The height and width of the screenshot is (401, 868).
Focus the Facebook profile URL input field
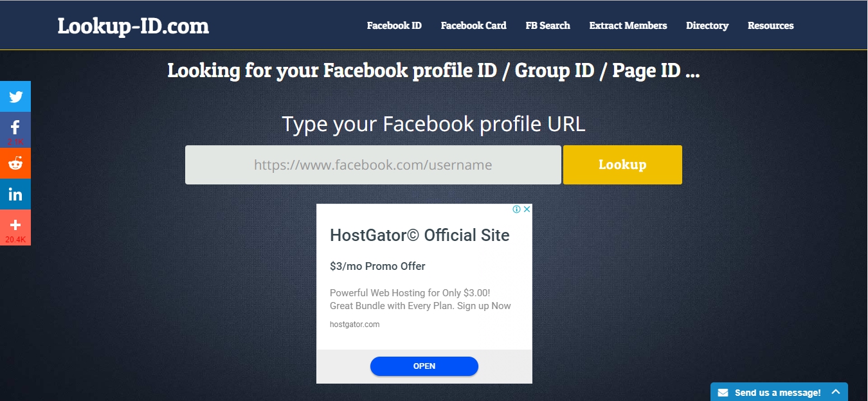[x=373, y=165]
